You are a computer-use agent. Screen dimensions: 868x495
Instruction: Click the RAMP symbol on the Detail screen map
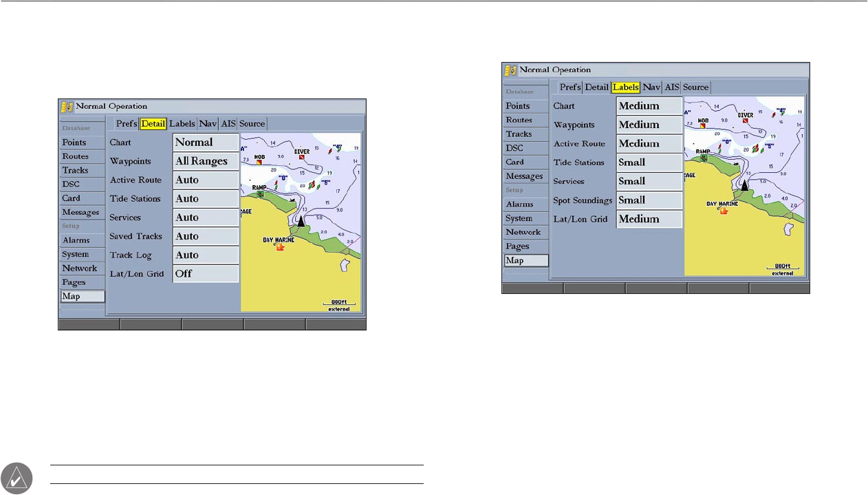click(261, 193)
